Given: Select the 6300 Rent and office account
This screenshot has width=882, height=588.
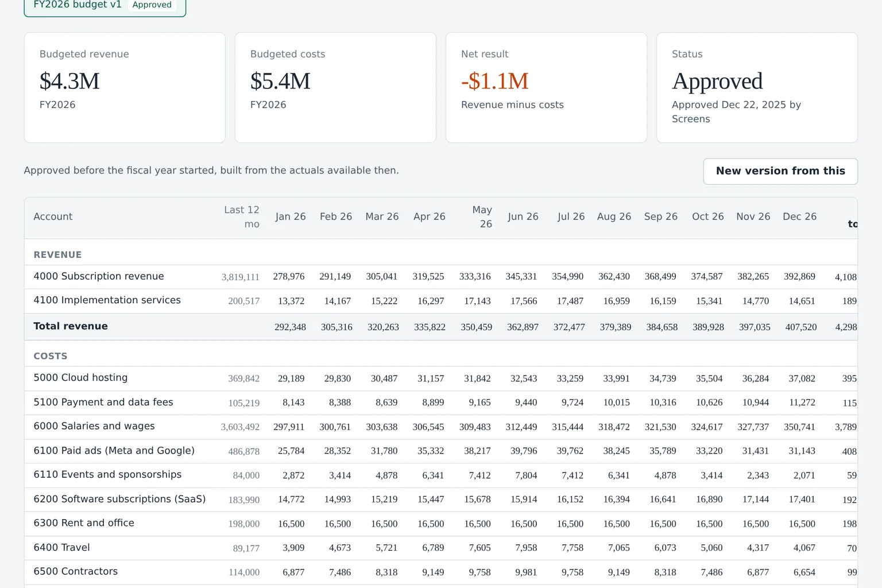Looking at the screenshot, I should pos(84,523).
